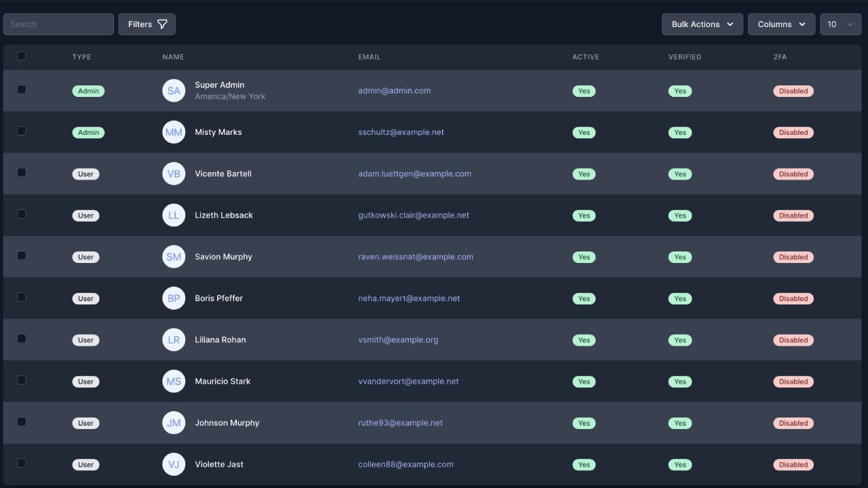
Task: Check the box next to Savion Murphy
Action: pos(22,256)
